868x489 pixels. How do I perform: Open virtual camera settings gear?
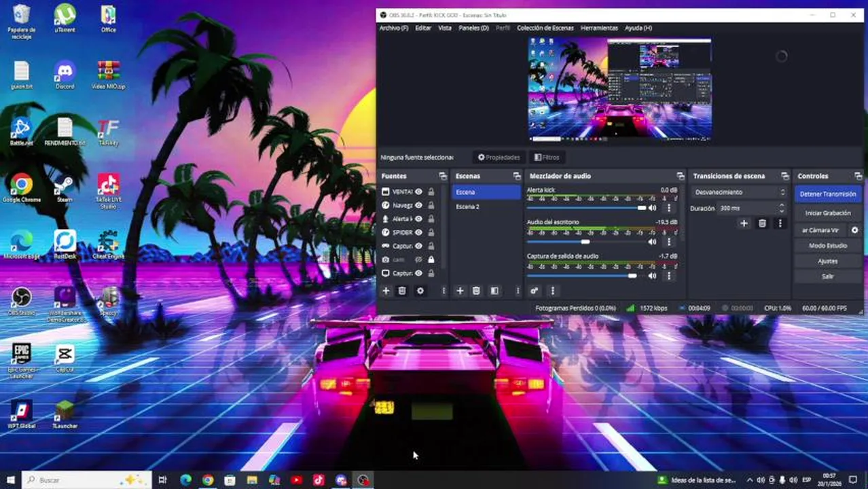pyautogui.click(x=854, y=230)
